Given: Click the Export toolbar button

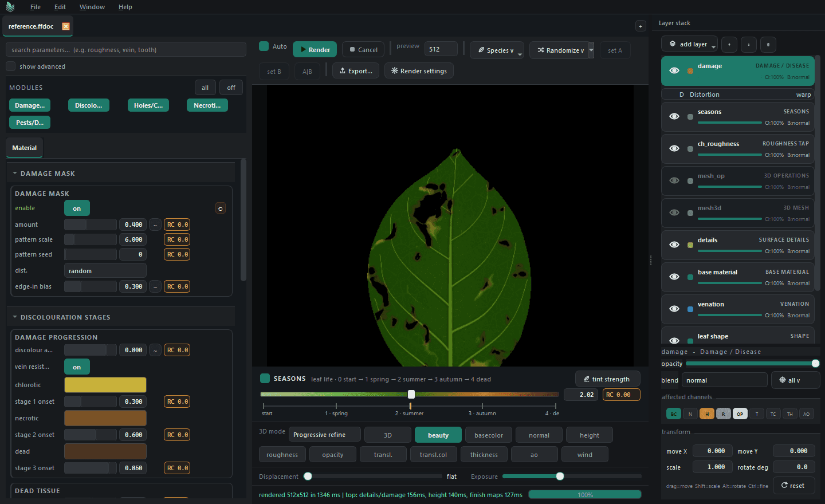Looking at the screenshot, I should (x=356, y=71).
